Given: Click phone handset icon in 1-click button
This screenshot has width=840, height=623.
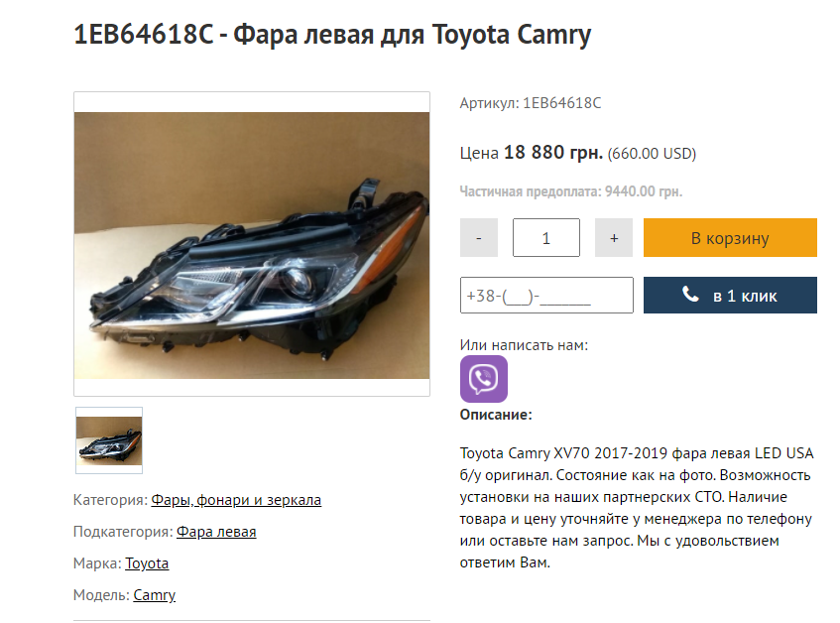Looking at the screenshot, I should tap(690, 294).
